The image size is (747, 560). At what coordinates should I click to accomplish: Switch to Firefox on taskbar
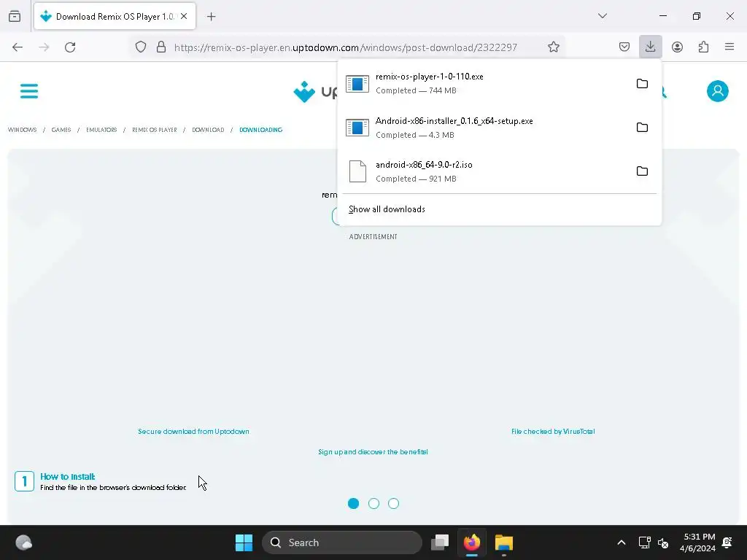point(472,542)
